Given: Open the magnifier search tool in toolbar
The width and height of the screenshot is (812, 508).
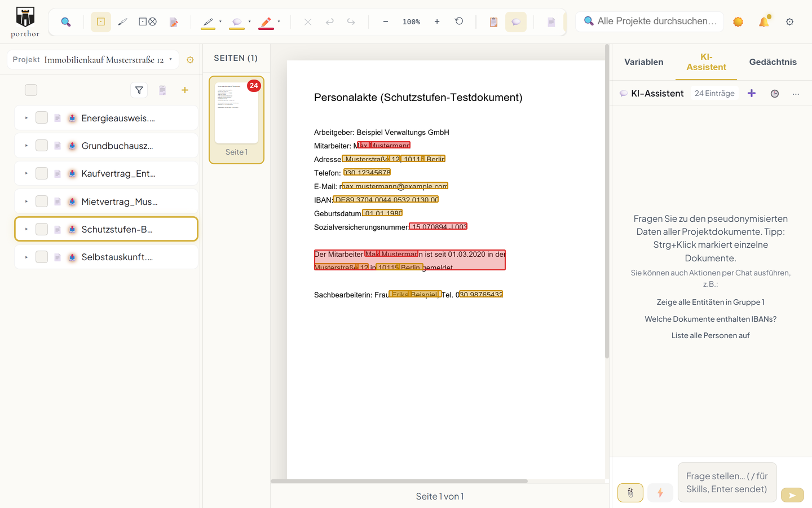Looking at the screenshot, I should tap(66, 22).
